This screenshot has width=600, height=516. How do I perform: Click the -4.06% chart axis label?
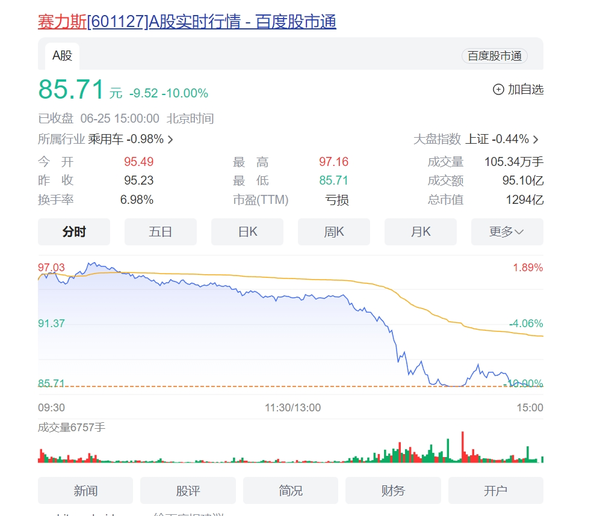(526, 323)
